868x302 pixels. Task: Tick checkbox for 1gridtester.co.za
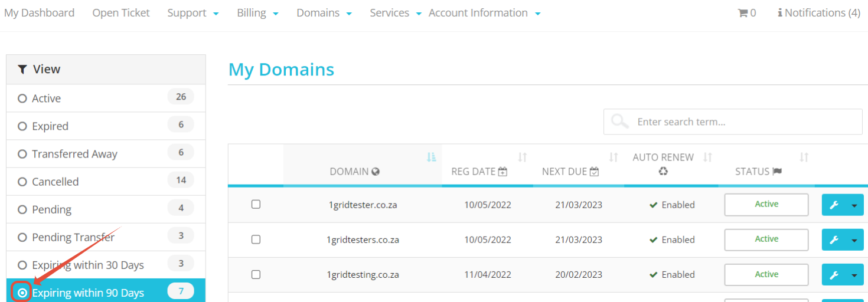coord(256,204)
